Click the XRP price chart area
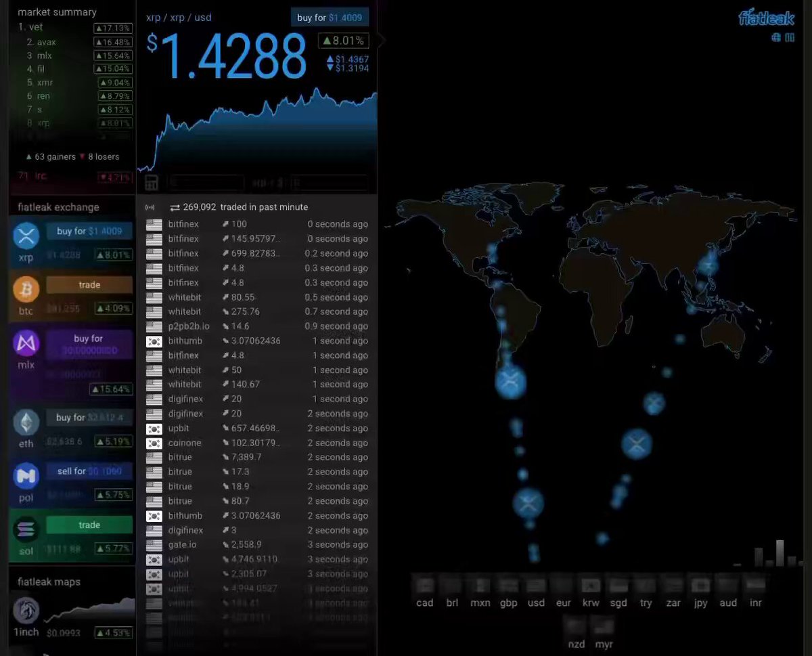Image resolution: width=812 pixels, height=656 pixels. coord(257,130)
